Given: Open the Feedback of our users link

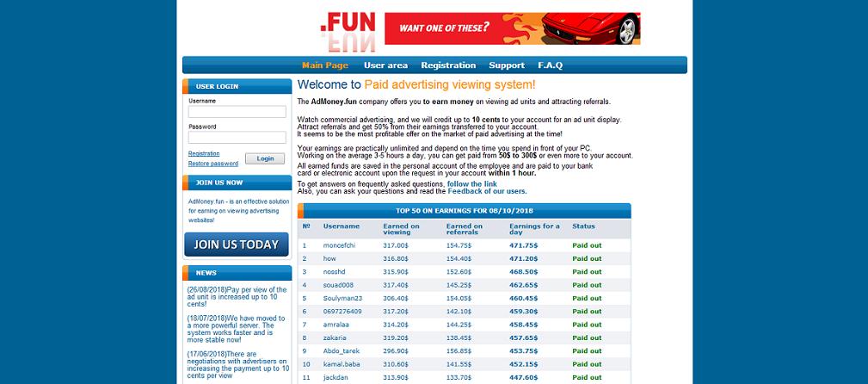Looking at the screenshot, I should point(487,191).
